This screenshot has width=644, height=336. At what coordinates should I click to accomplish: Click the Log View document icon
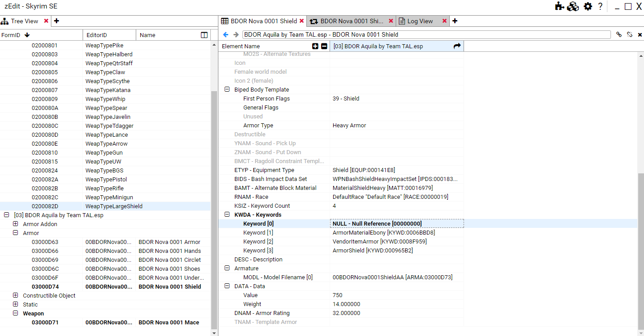click(402, 21)
